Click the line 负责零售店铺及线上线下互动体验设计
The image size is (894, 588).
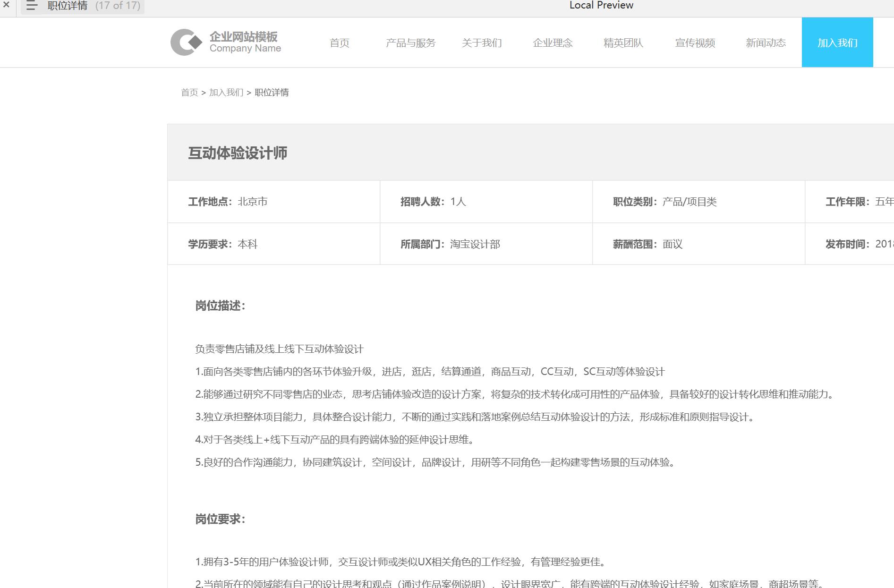pos(280,349)
